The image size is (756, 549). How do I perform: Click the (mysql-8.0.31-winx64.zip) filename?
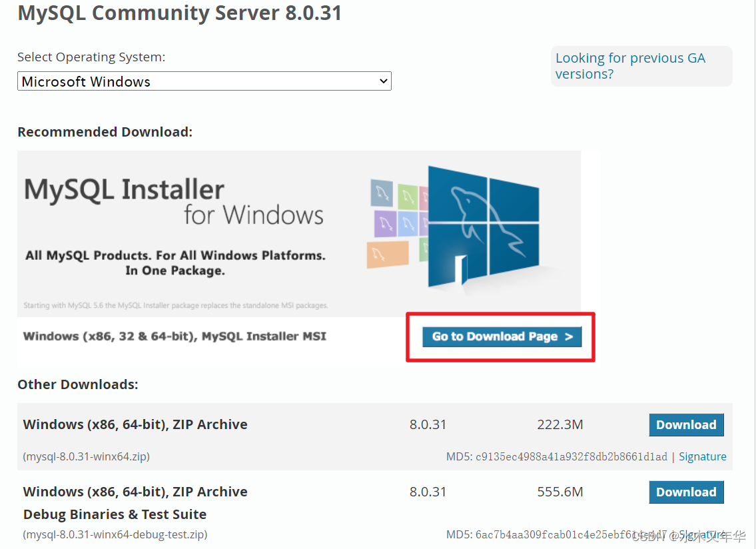pyautogui.click(x=87, y=456)
